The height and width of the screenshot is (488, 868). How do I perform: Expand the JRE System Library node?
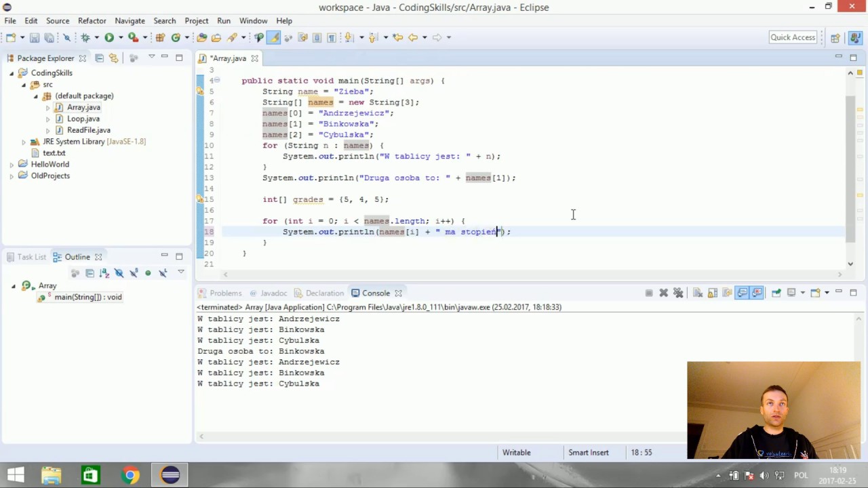24,142
